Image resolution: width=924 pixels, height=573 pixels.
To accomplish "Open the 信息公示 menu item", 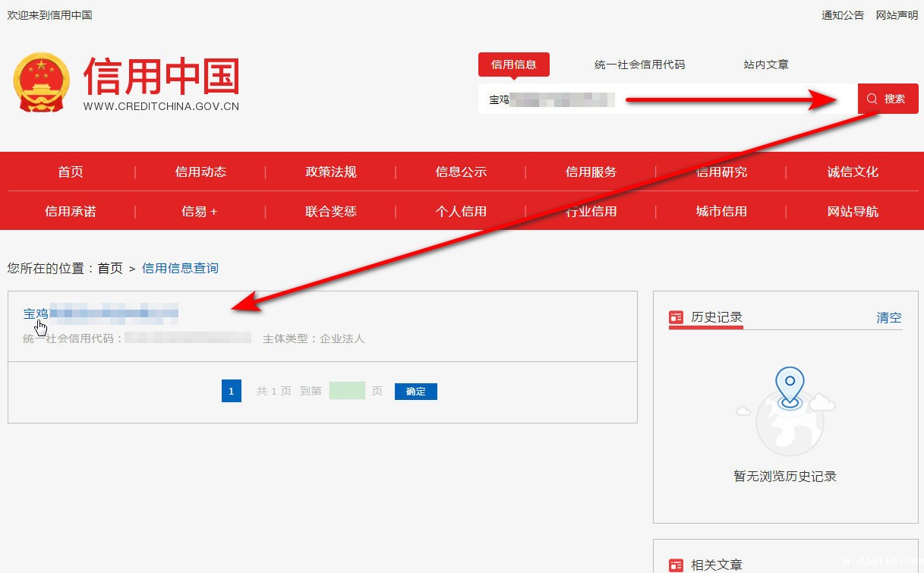I will [x=461, y=172].
